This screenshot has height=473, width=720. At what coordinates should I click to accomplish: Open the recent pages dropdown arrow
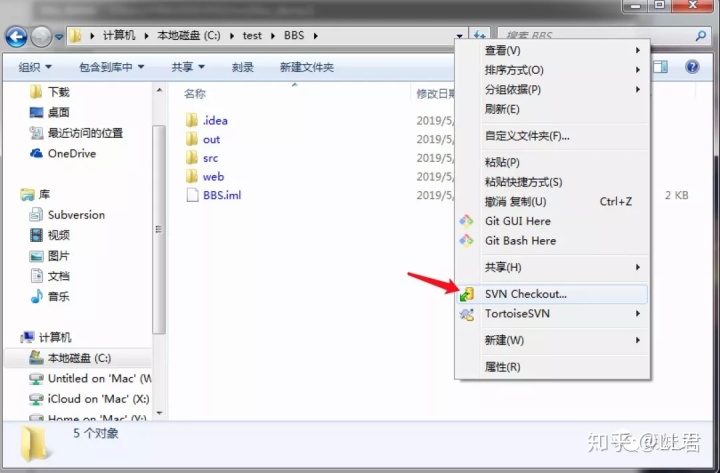coord(59,37)
